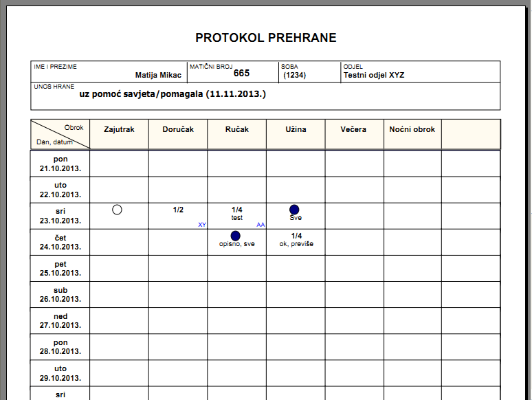Click the Užina column header
Viewport: 532px width, 400px height.
(296, 129)
